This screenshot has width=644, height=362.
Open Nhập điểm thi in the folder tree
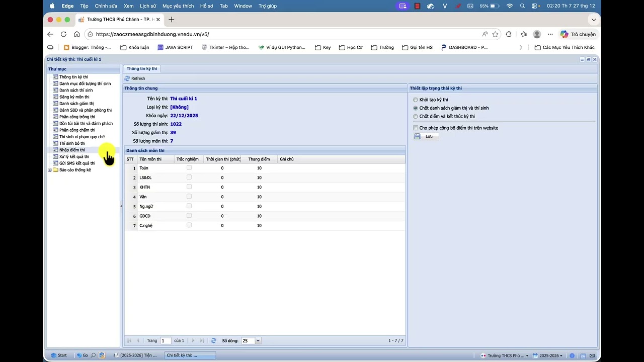[72, 150]
